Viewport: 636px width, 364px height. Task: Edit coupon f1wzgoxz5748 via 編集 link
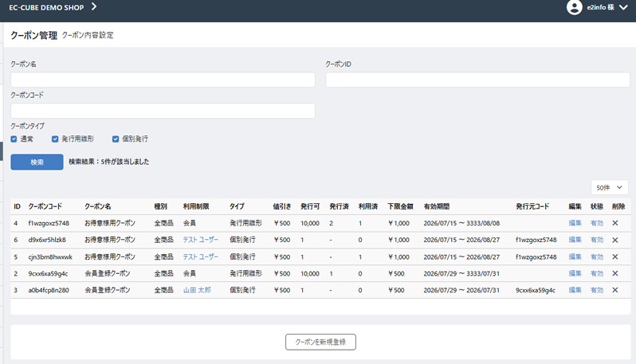[575, 223]
